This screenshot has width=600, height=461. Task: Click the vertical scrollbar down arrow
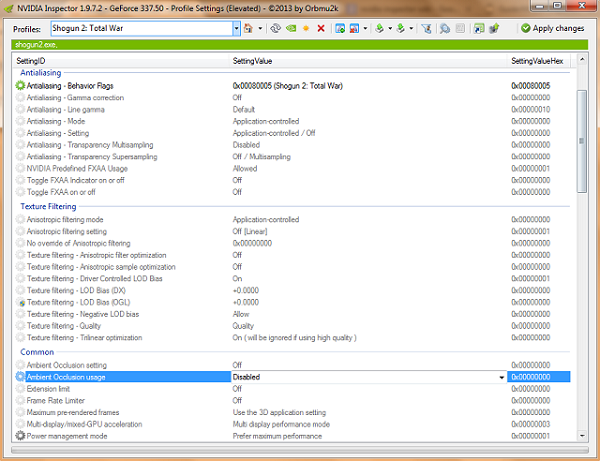[582, 436]
